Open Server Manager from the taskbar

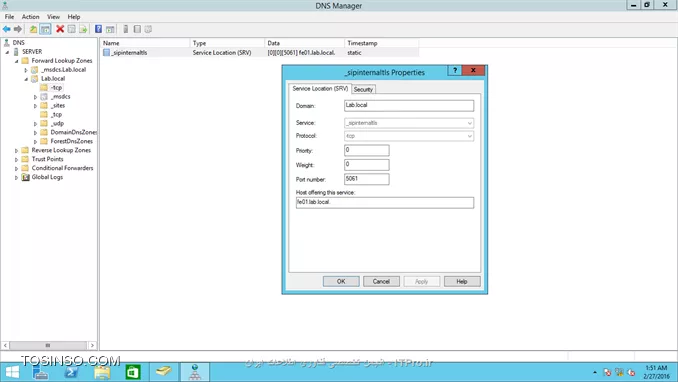(41, 372)
